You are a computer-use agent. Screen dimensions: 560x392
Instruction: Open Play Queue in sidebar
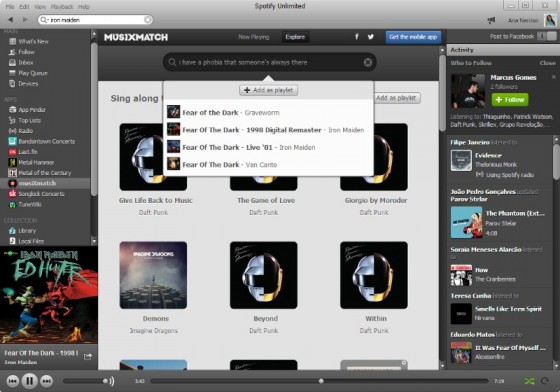click(33, 73)
